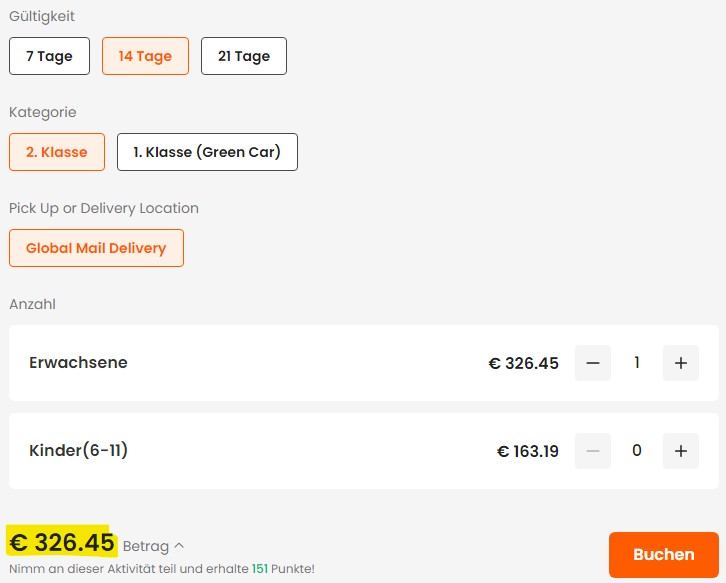The height and width of the screenshot is (583, 726).
Task: Click the Kinder(6-11) row label
Action: coord(78,451)
